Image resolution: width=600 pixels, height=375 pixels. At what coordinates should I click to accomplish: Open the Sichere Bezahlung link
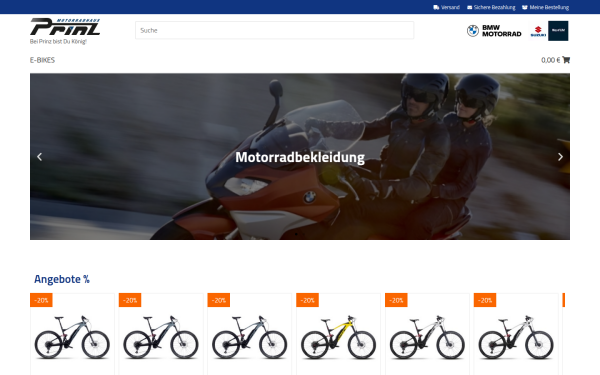click(494, 7)
